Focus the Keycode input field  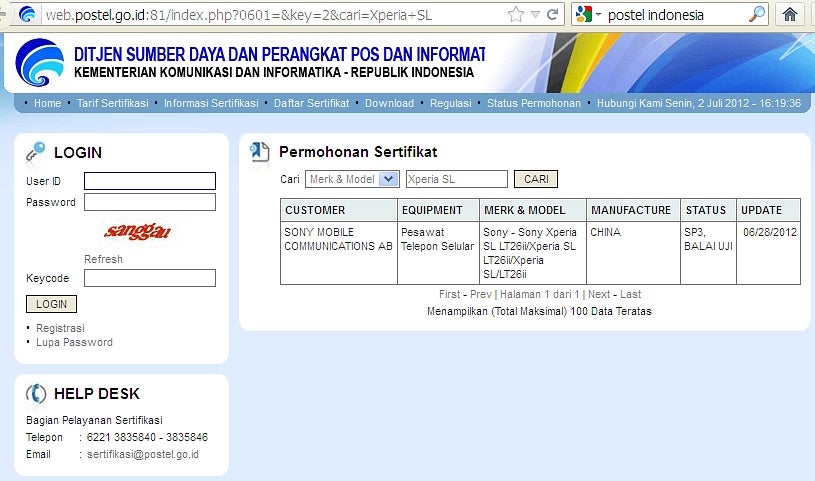click(150, 278)
